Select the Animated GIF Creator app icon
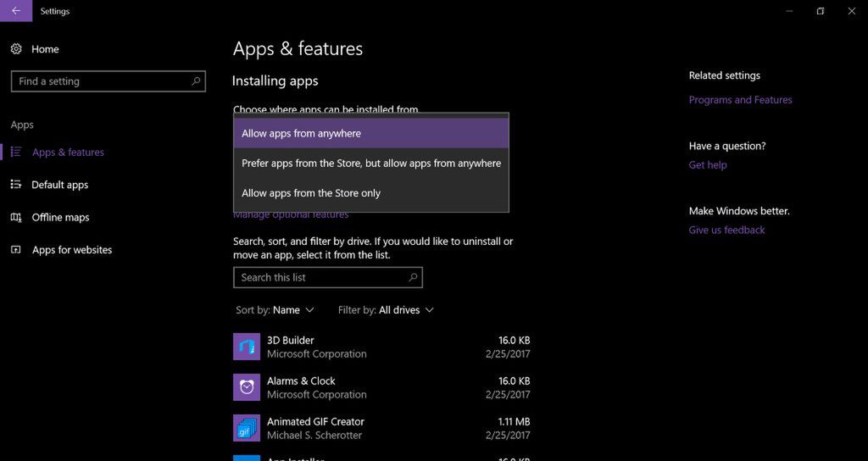This screenshot has height=461, width=868. point(247,428)
